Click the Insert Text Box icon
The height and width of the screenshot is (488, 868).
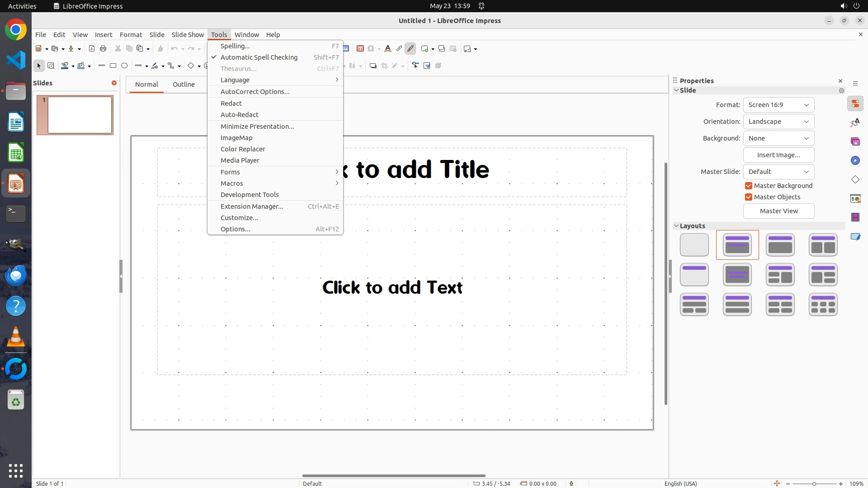point(360,49)
